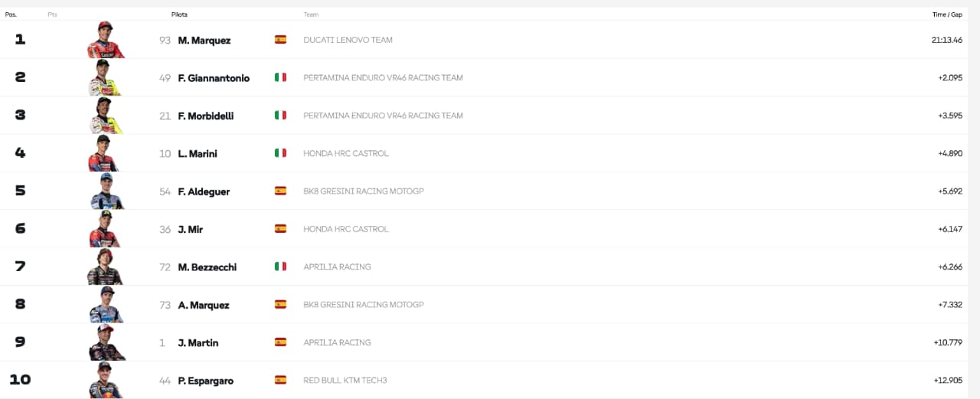980x399 pixels.
Task: Click the Pilota column header
Action: coord(179,15)
